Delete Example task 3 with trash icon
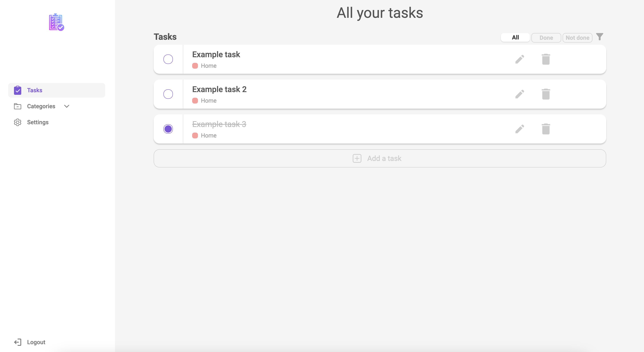644x352 pixels. coord(546,129)
